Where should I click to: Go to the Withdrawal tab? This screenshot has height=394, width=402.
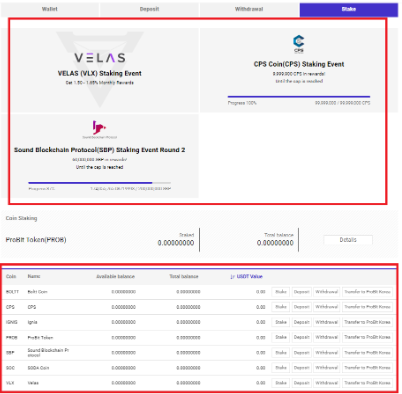point(249,9)
